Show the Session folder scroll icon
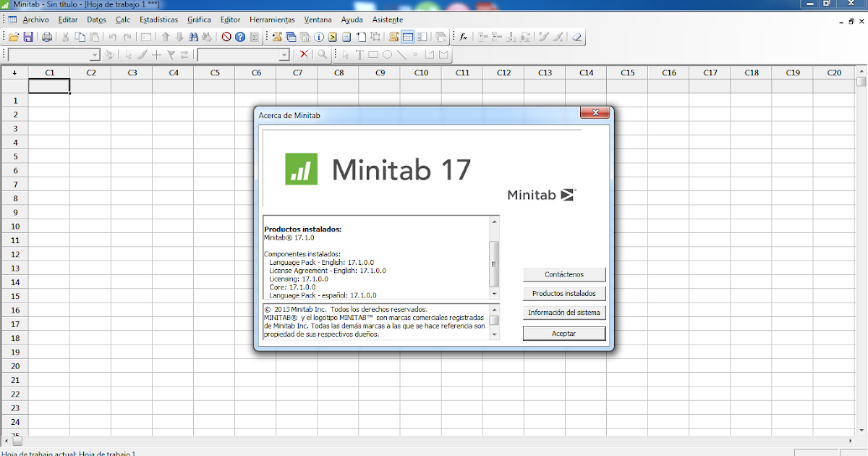Viewport: 868px width, 456px height. pos(277,37)
